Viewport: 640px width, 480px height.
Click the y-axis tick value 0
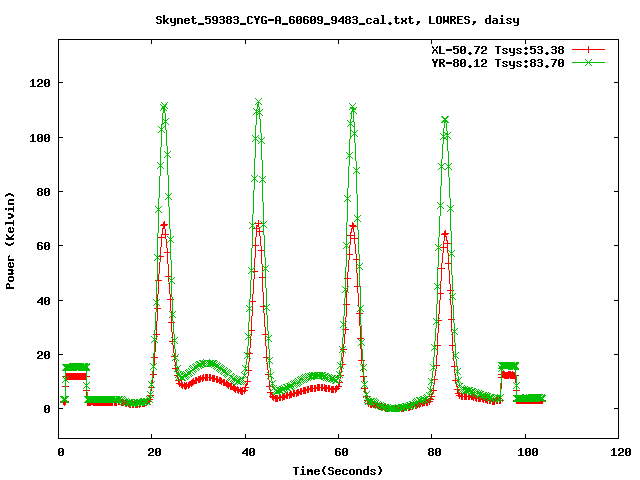[47, 409]
